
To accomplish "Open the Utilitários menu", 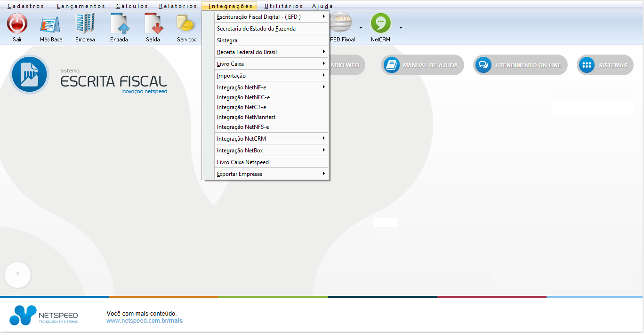I will 283,6.
